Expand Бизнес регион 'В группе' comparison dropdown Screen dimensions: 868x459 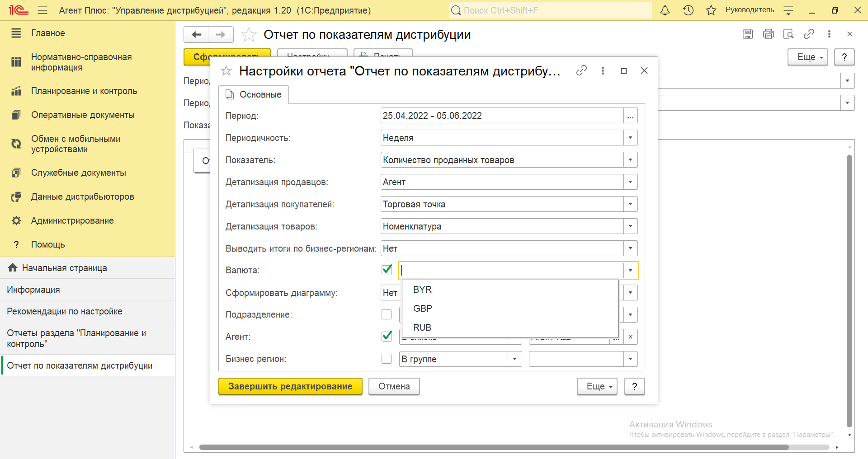click(514, 359)
